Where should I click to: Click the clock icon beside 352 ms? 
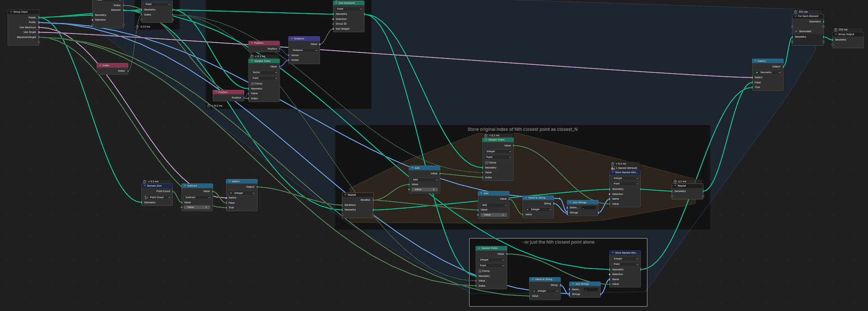coord(835,30)
